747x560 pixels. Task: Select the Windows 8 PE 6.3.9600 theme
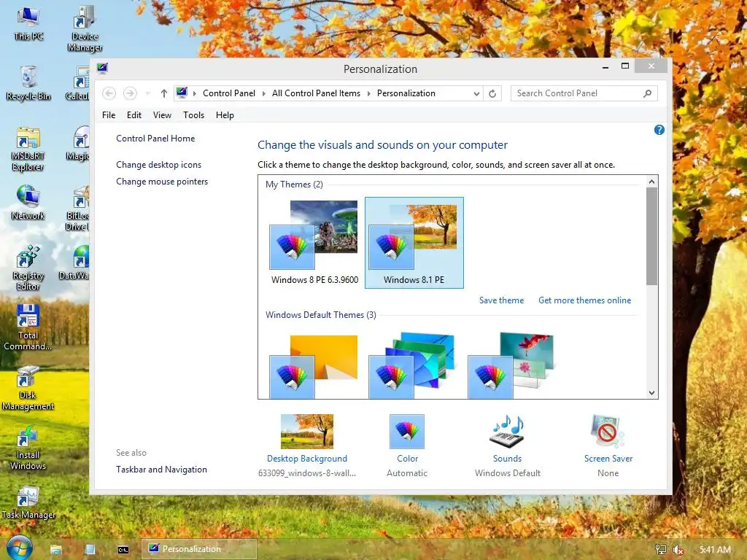(x=314, y=243)
